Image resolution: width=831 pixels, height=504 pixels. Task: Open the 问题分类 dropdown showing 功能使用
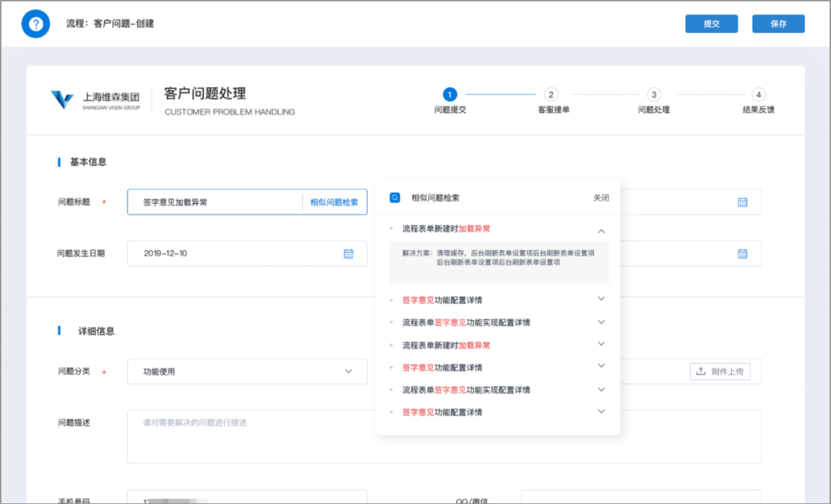pos(246,372)
